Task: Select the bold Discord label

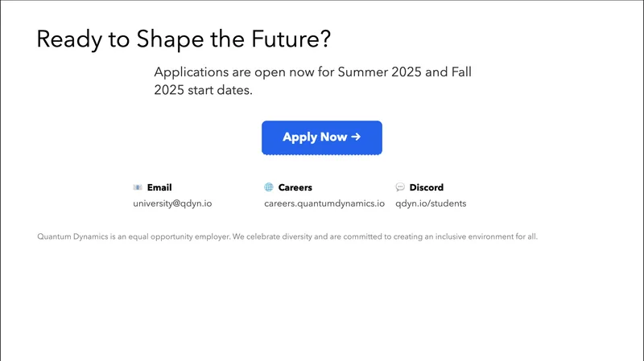Action: [x=426, y=187]
